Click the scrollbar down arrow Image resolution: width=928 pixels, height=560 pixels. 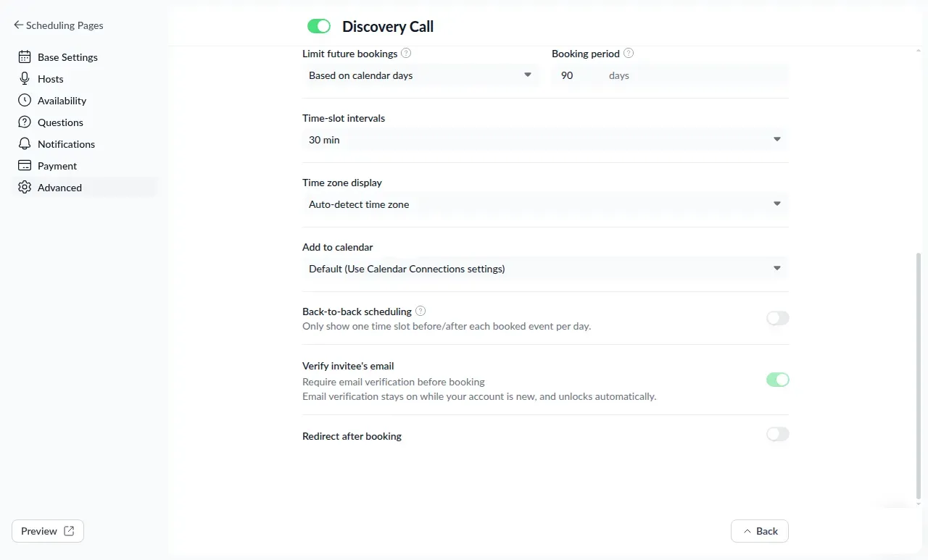click(919, 504)
